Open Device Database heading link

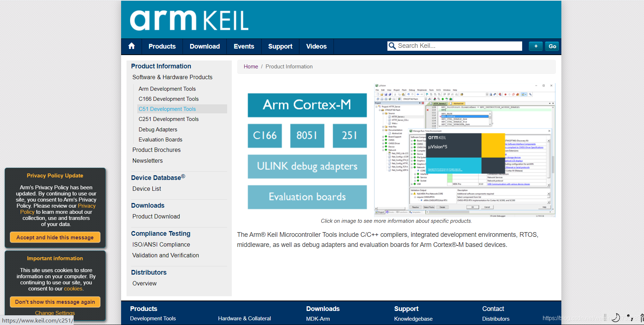(x=158, y=177)
